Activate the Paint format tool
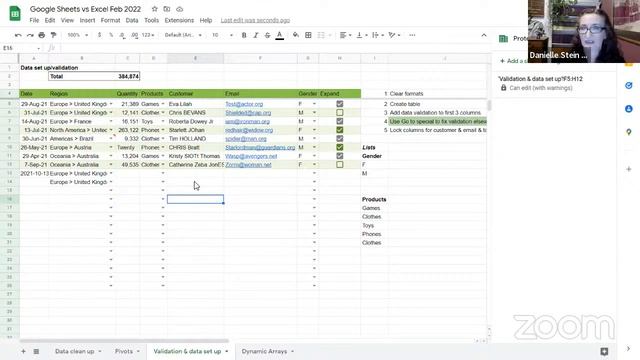The height and width of the screenshot is (360, 640). tap(53, 36)
